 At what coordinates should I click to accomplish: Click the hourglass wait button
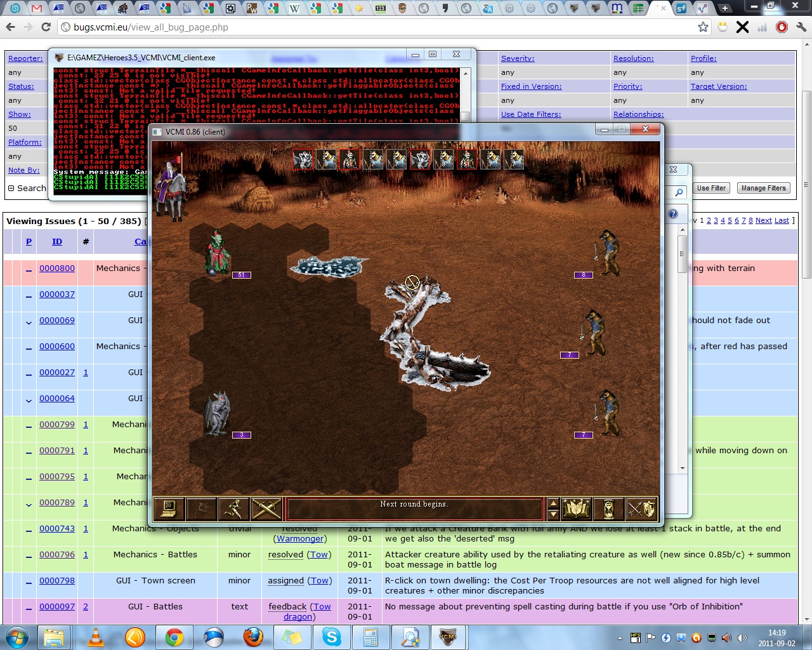pyautogui.click(x=609, y=508)
